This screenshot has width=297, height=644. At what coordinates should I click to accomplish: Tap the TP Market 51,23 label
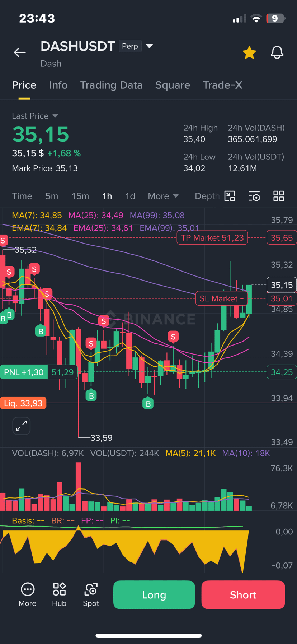pyautogui.click(x=212, y=238)
